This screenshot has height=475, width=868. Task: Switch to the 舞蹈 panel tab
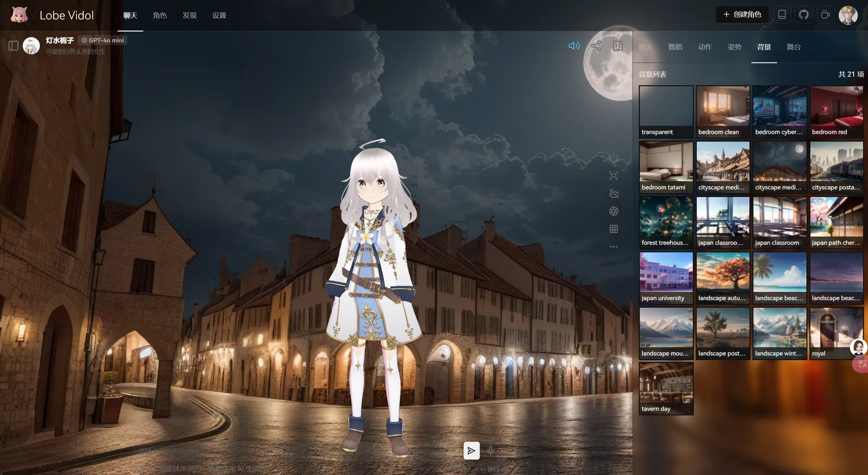click(675, 47)
